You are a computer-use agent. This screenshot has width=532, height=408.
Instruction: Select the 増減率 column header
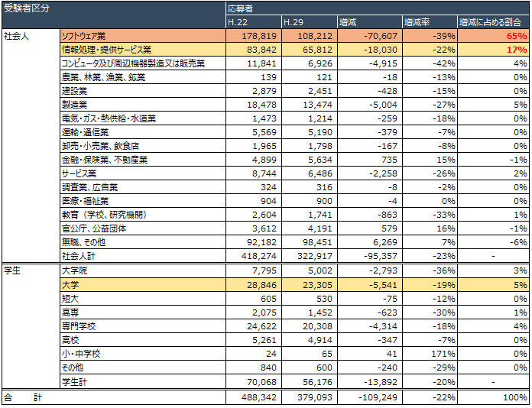tap(430, 22)
